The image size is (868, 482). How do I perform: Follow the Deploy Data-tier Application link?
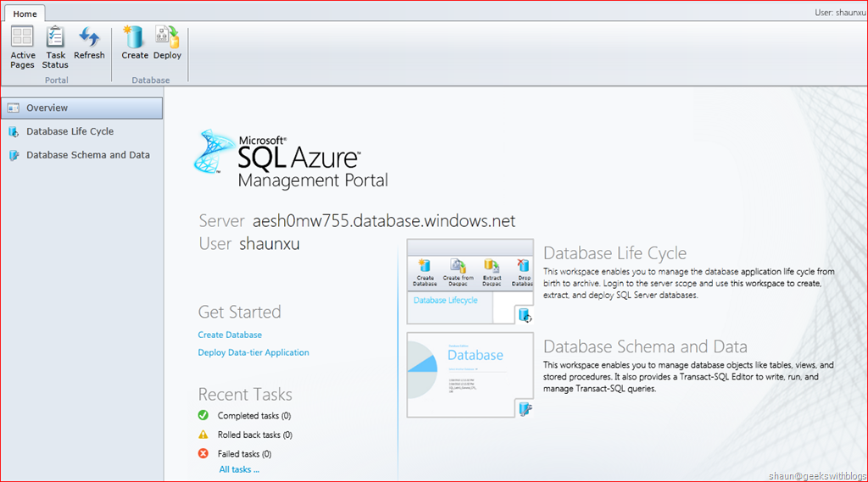[x=253, y=352]
